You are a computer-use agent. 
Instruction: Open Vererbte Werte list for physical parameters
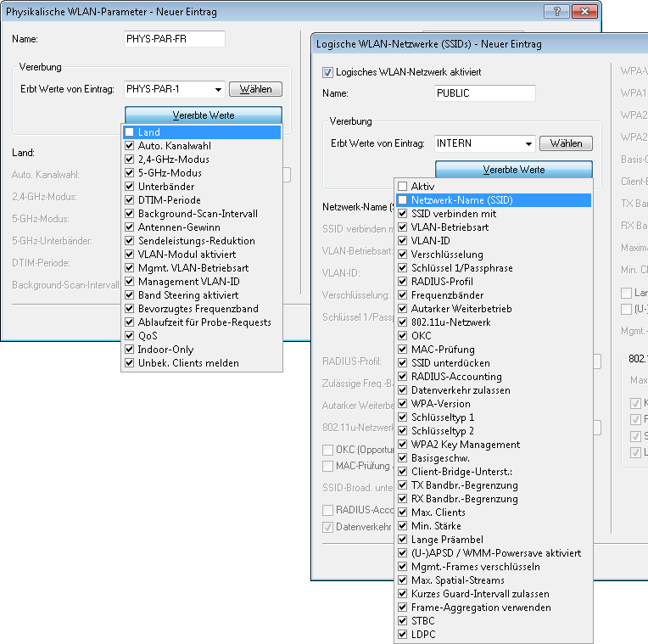(x=203, y=115)
